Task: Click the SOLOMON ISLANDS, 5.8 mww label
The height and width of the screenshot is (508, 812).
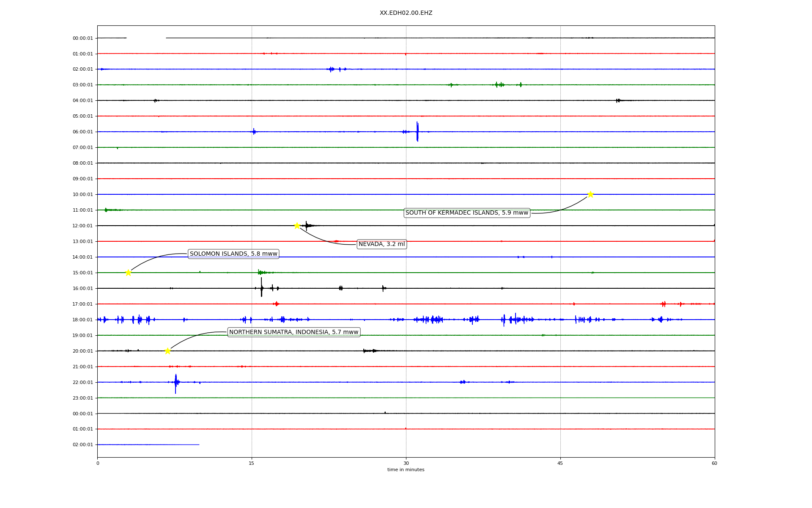Action: [233, 254]
